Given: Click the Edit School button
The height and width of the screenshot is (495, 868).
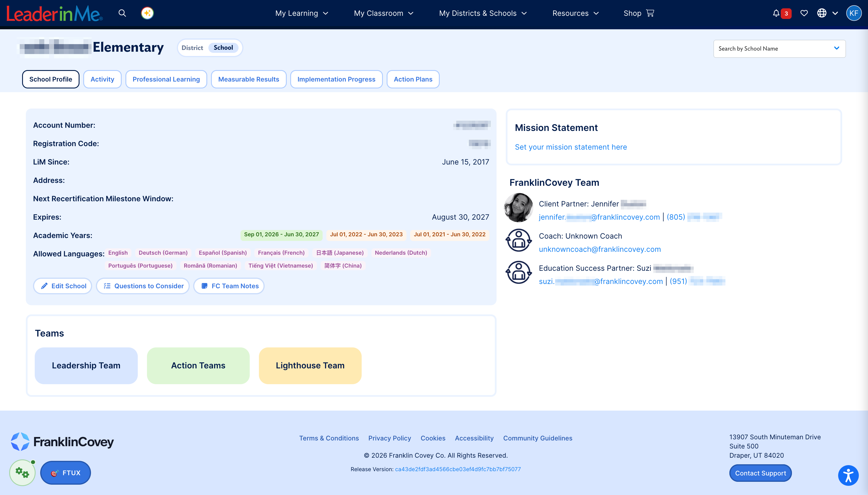Looking at the screenshot, I should pyautogui.click(x=63, y=286).
